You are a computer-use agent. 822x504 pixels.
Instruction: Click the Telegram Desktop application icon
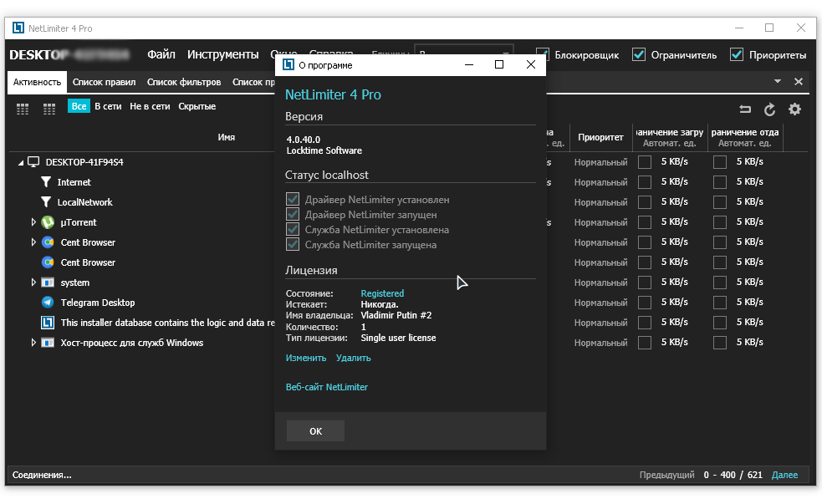[48, 303]
